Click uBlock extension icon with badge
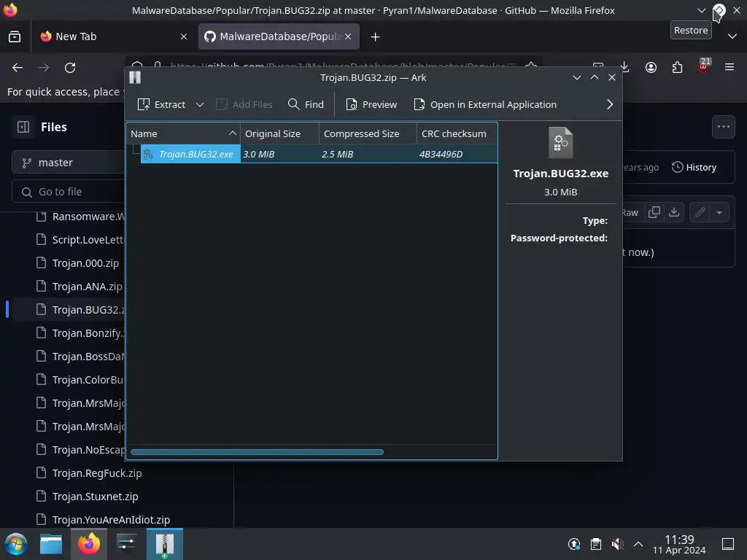 [x=704, y=65]
